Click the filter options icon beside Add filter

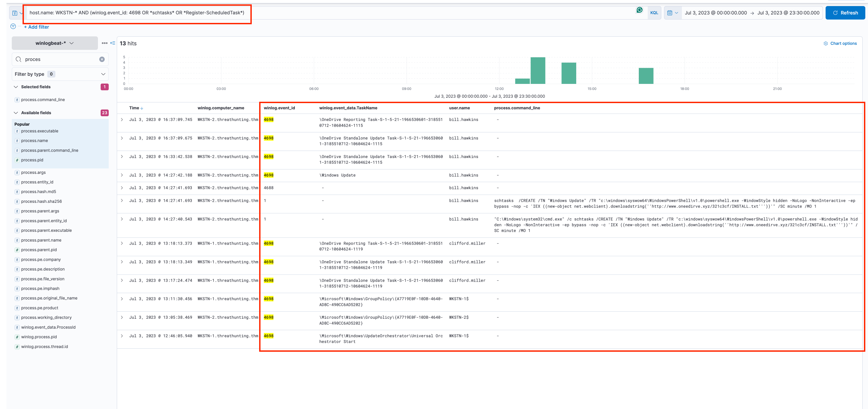(13, 27)
